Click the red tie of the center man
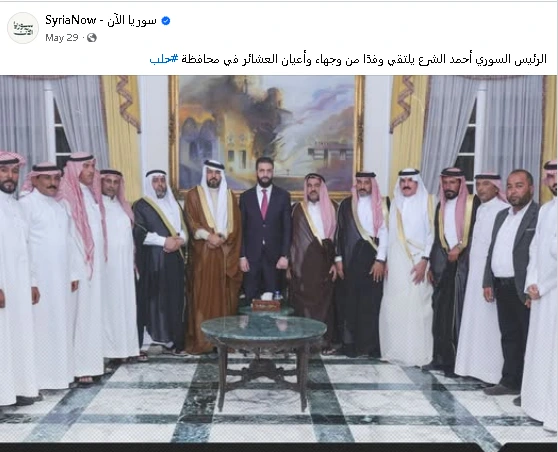The image size is (558, 452). click(264, 204)
